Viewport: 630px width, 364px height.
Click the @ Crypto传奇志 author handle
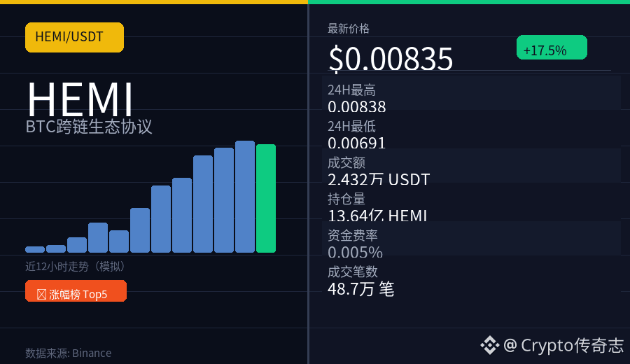pyautogui.click(x=563, y=345)
